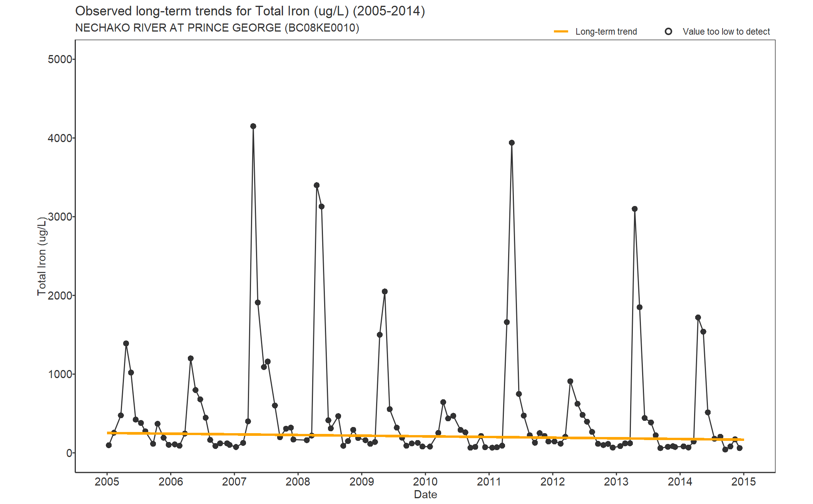
Task: Click the y-axis label 5000
Action: point(60,59)
